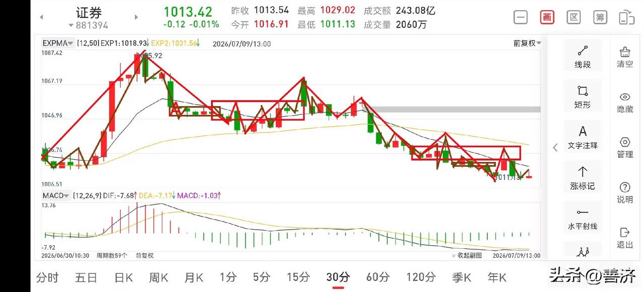644x292 pixels.
Task: Switch to 分时 intraday tab
Action: coord(47,277)
